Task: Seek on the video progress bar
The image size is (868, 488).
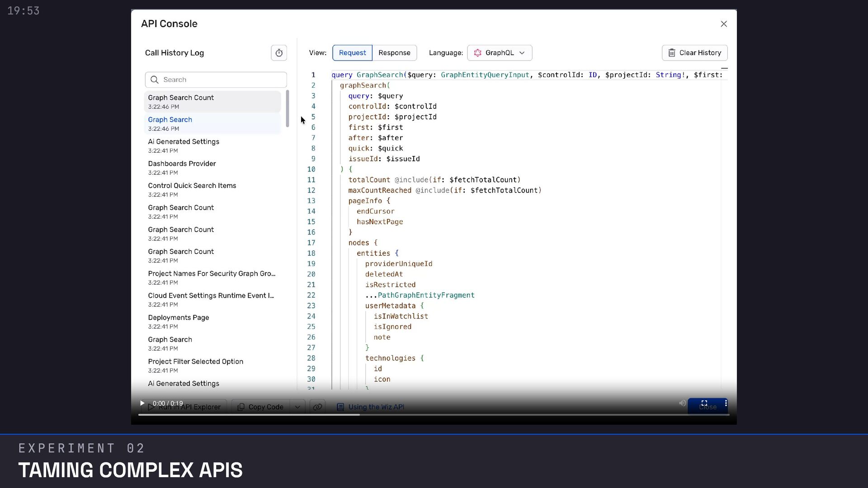Action: click(x=433, y=415)
